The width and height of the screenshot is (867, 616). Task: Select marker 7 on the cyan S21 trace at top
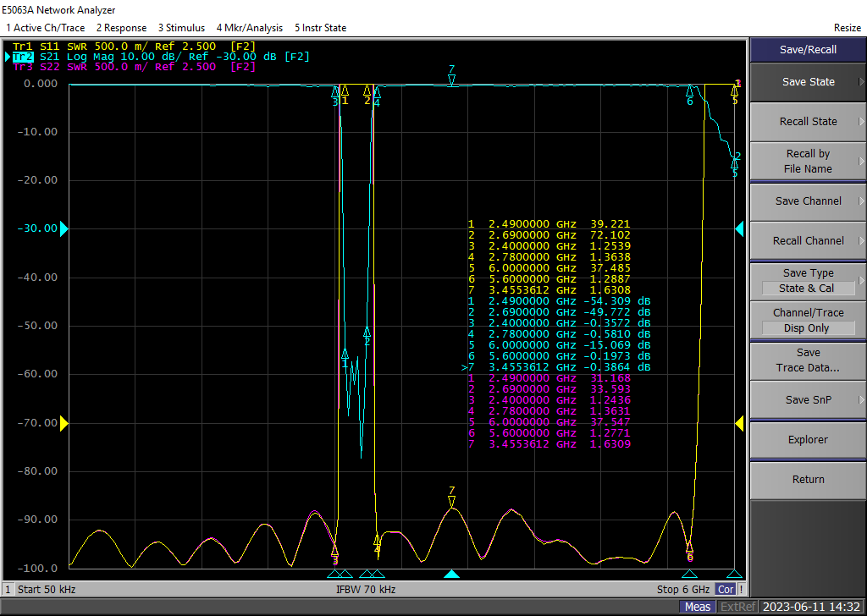pos(452,80)
